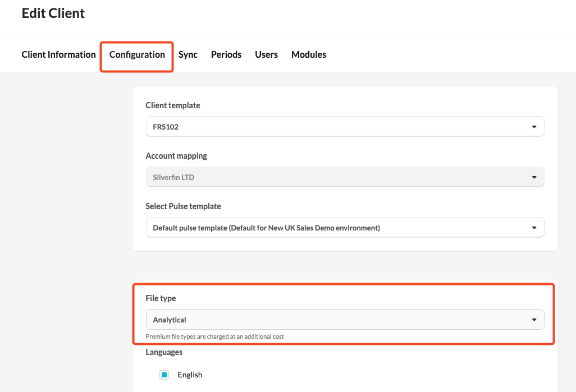
Task: Open the Account mapping dropdown Silverfin LTD
Action: (345, 177)
